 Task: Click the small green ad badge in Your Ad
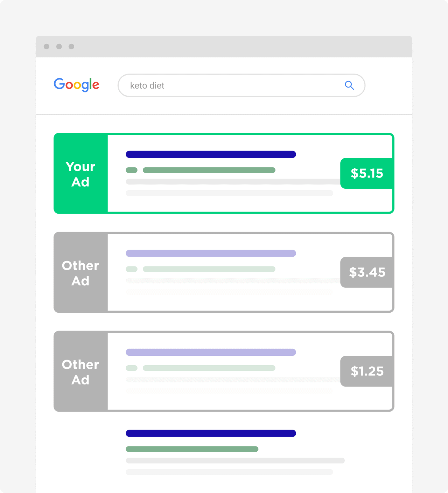tap(132, 170)
